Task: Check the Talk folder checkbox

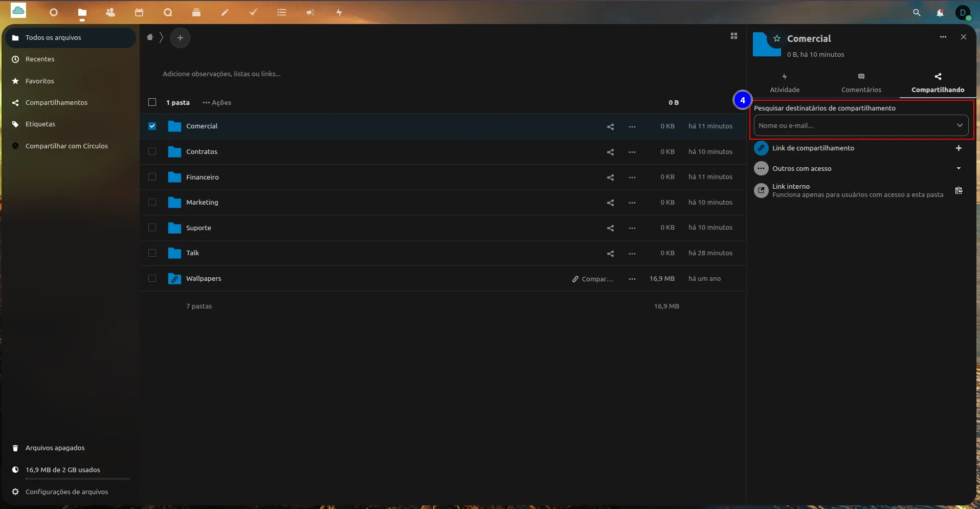Action: [152, 253]
